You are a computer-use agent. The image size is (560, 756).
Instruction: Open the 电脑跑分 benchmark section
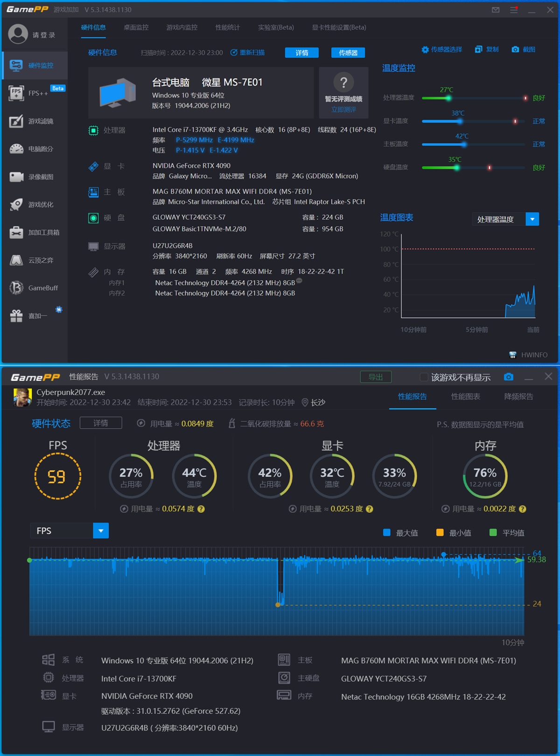pos(35,149)
